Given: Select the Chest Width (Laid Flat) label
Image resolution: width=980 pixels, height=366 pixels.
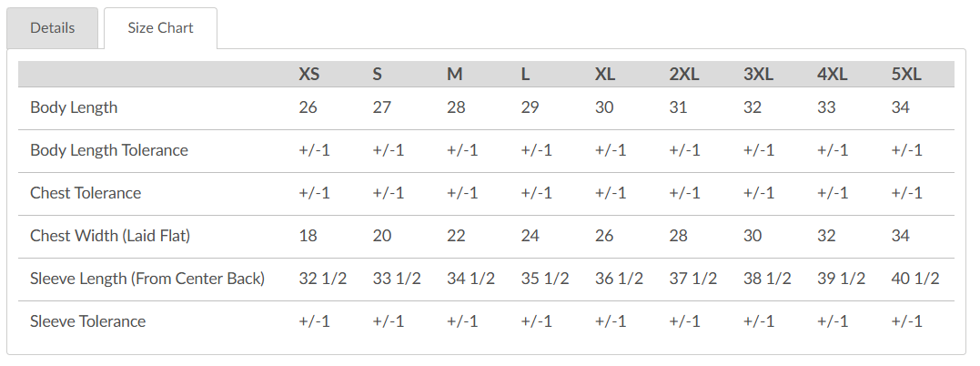Looking at the screenshot, I should pos(110,236).
